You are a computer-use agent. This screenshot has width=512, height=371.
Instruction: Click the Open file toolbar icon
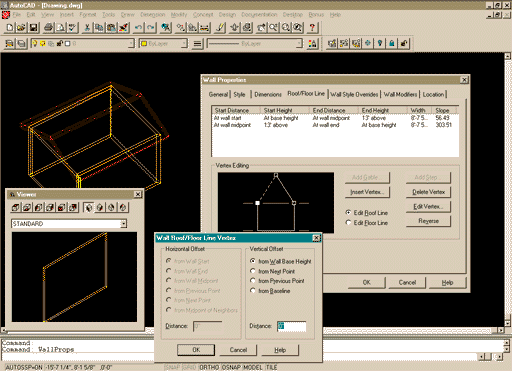[x=21, y=27]
